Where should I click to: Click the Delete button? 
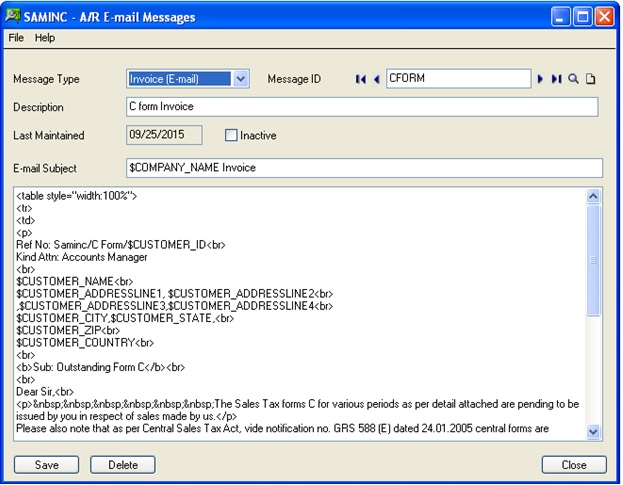coord(123,465)
